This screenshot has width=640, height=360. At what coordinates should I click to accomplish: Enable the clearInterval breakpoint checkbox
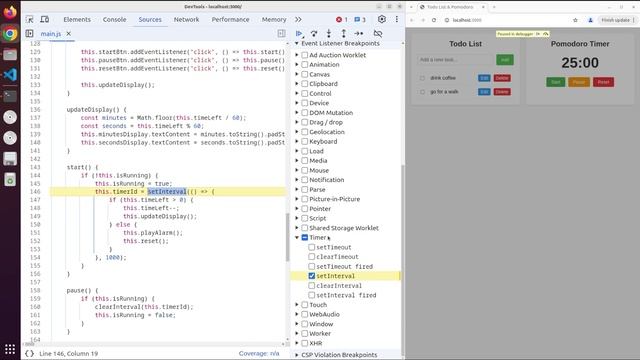pyautogui.click(x=311, y=285)
